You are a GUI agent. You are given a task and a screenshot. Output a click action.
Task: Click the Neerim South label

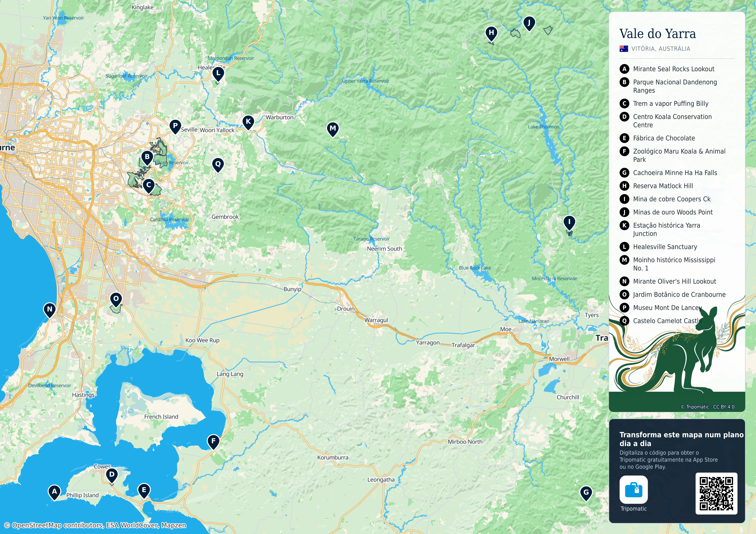point(385,249)
